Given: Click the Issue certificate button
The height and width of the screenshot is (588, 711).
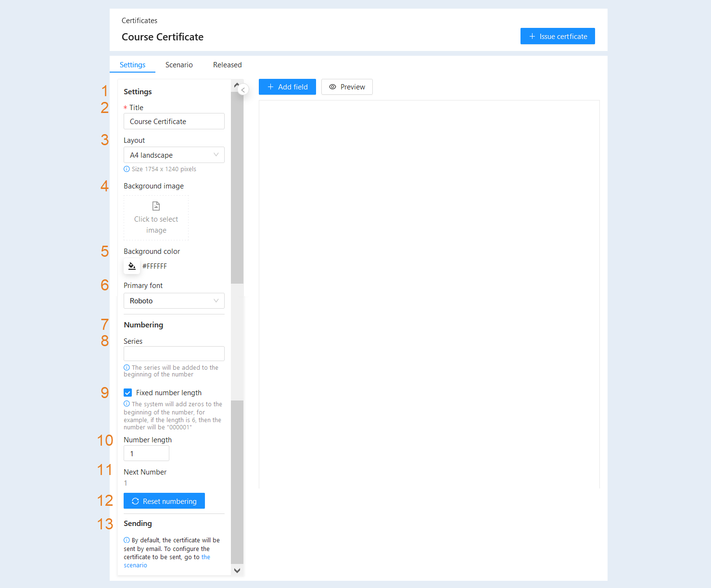Looking at the screenshot, I should 558,36.
